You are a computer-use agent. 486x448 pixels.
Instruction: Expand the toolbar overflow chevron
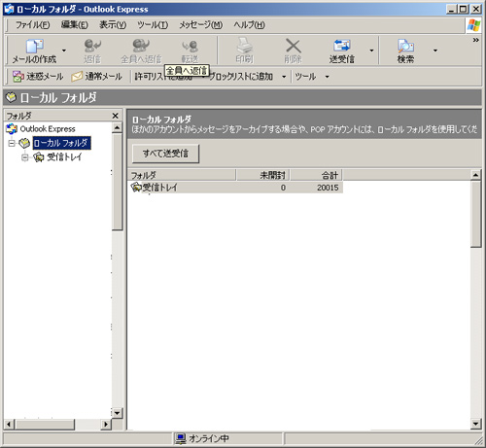[x=475, y=40]
